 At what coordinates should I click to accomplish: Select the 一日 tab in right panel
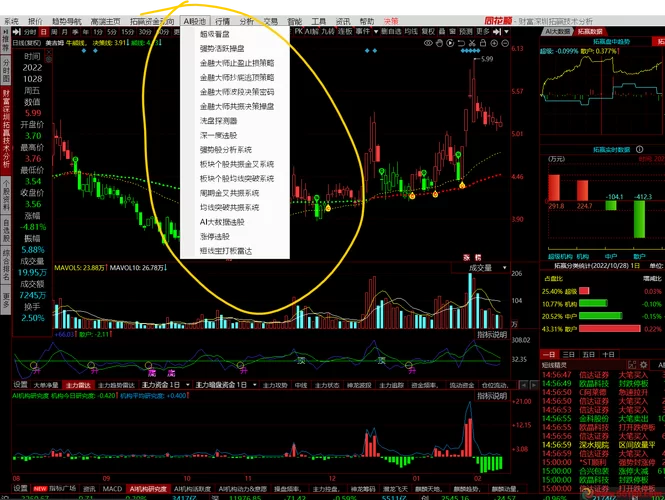[x=549, y=354]
